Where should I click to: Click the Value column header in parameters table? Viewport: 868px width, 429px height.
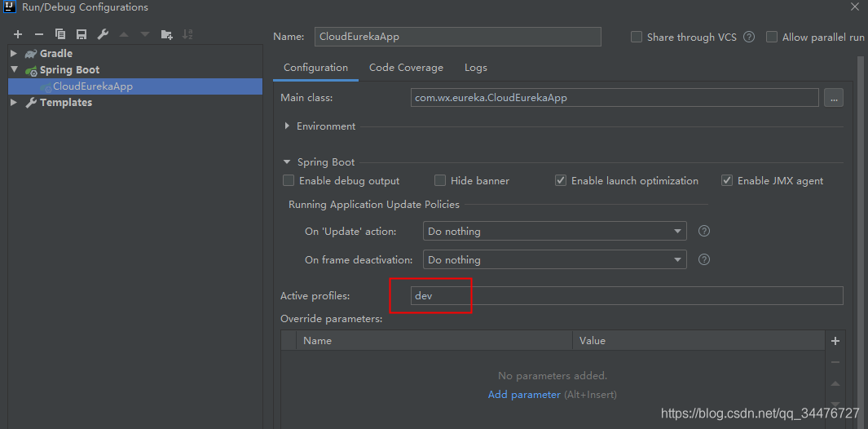[698, 340]
